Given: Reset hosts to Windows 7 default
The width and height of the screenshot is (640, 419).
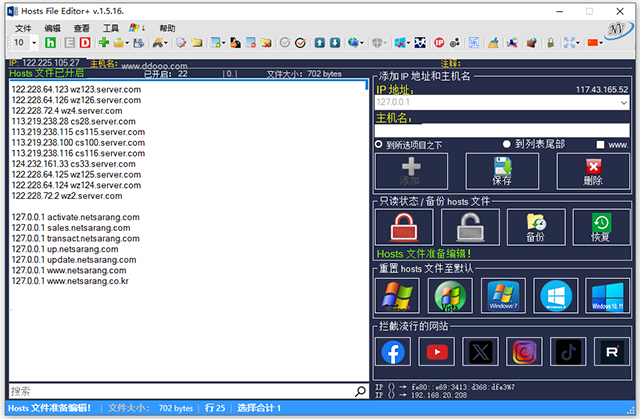Looking at the screenshot, I should coord(503,296).
